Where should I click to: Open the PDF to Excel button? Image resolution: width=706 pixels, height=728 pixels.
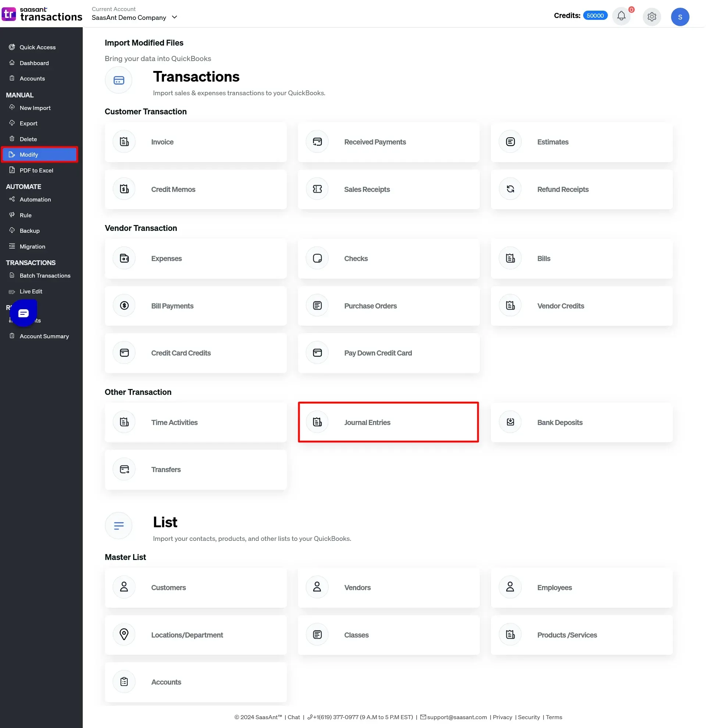[x=36, y=170]
